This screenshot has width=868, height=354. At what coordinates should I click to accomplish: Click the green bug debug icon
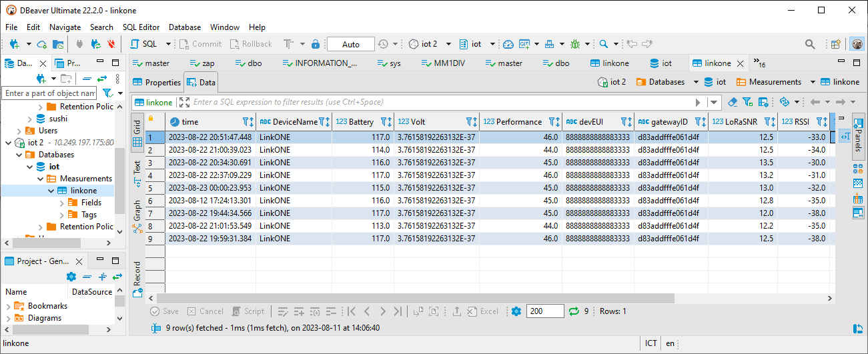575,44
